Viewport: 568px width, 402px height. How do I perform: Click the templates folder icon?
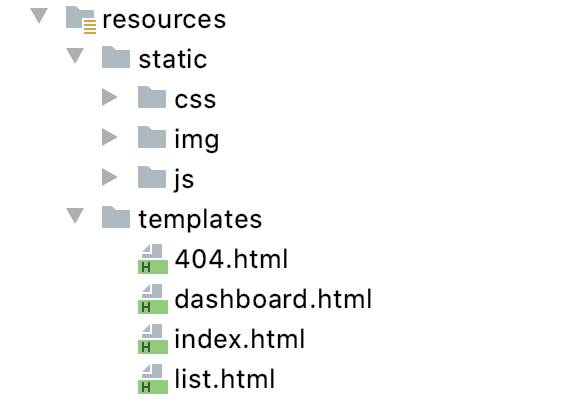click(x=116, y=217)
